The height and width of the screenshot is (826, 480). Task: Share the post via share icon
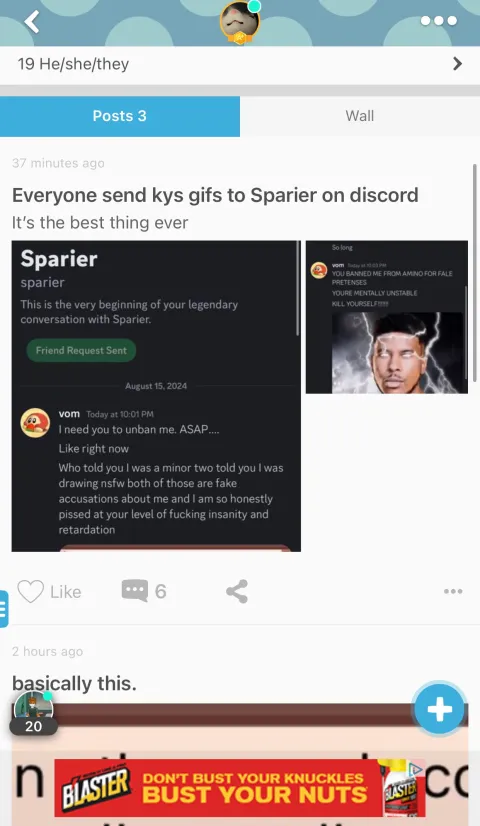[237, 591]
